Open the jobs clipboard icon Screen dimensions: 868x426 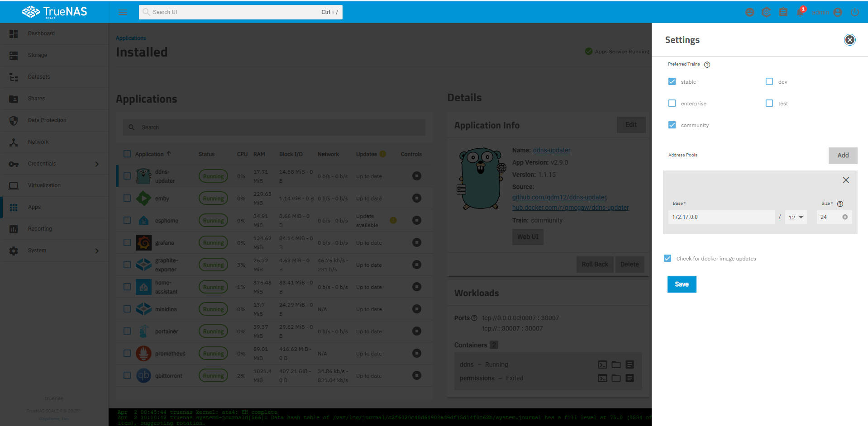783,12
